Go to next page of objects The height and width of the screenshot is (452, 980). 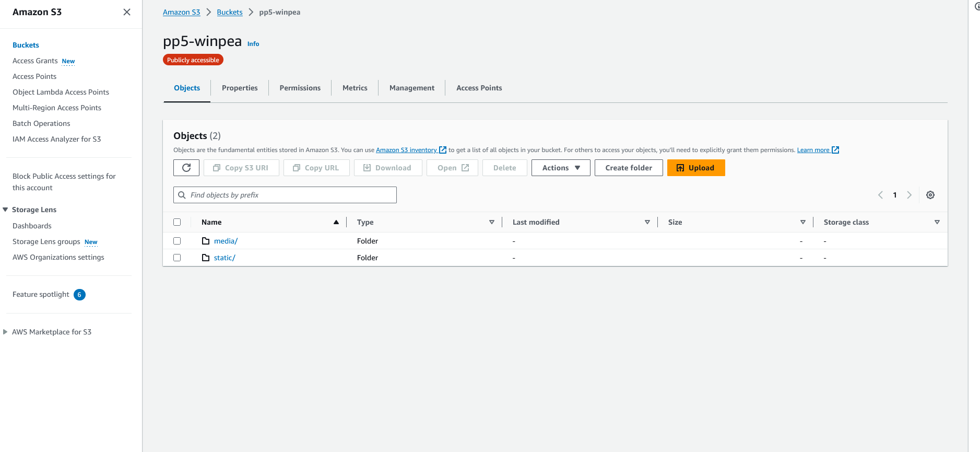(x=909, y=195)
